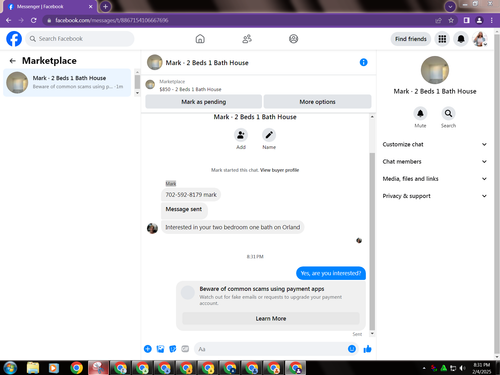Choose a sticker in message composer
This screenshot has width=500, height=375.
(x=173, y=349)
